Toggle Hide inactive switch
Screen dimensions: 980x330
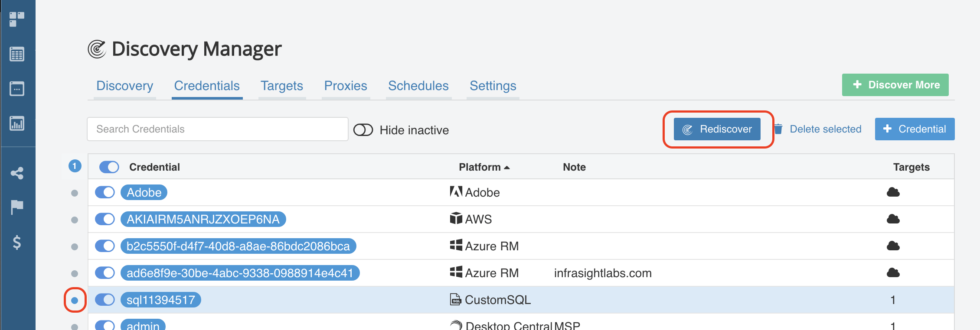pyautogui.click(x=363, y=130)
